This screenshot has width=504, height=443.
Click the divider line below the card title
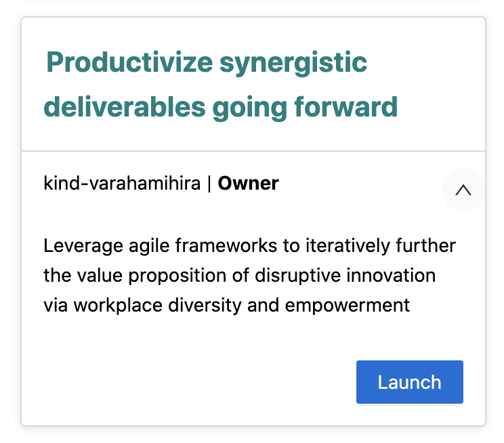pos(253,150)
